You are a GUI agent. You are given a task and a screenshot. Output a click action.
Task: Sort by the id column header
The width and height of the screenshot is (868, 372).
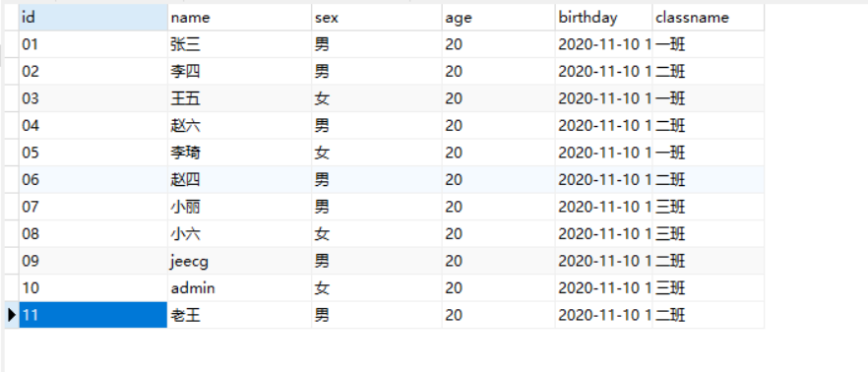coord(93,17)
